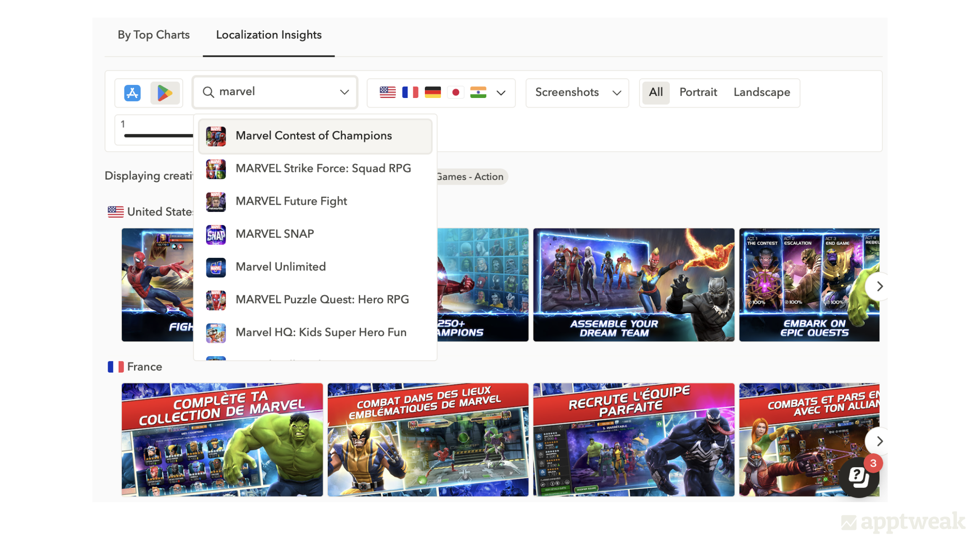Click the India flag in country selector

coord(478,92)
